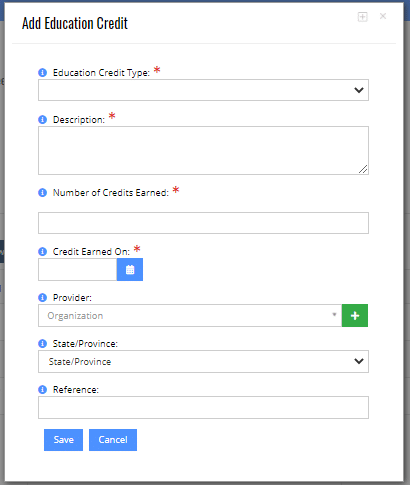Screen dimensions: 410x485
Task: Click info icon next to Description label
Action: [42, 119]
